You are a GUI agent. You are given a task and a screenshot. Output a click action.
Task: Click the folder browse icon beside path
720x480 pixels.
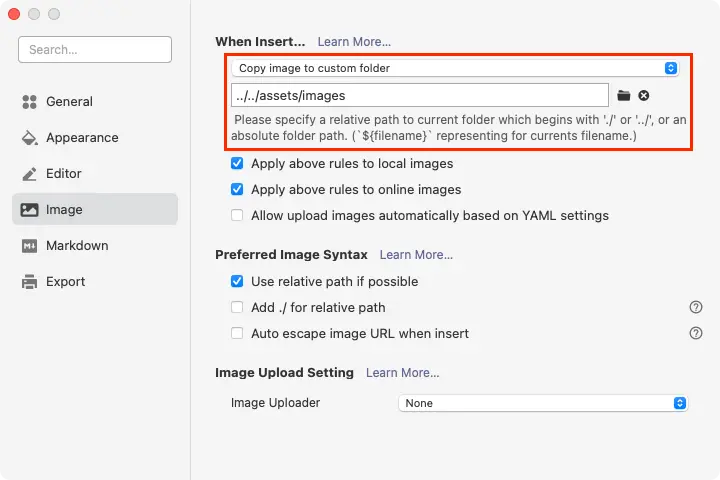[x=624, y=95]
